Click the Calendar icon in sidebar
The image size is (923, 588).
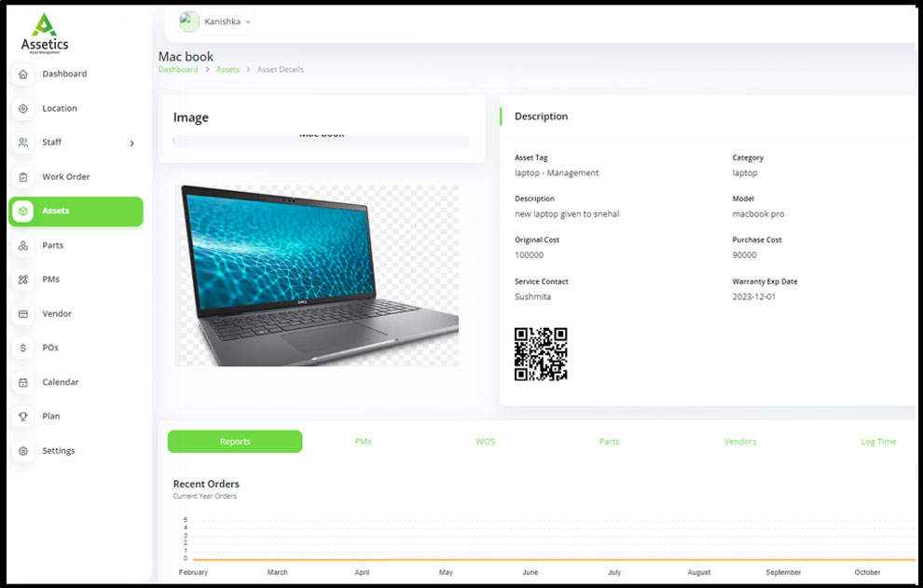tap(23, 383)
